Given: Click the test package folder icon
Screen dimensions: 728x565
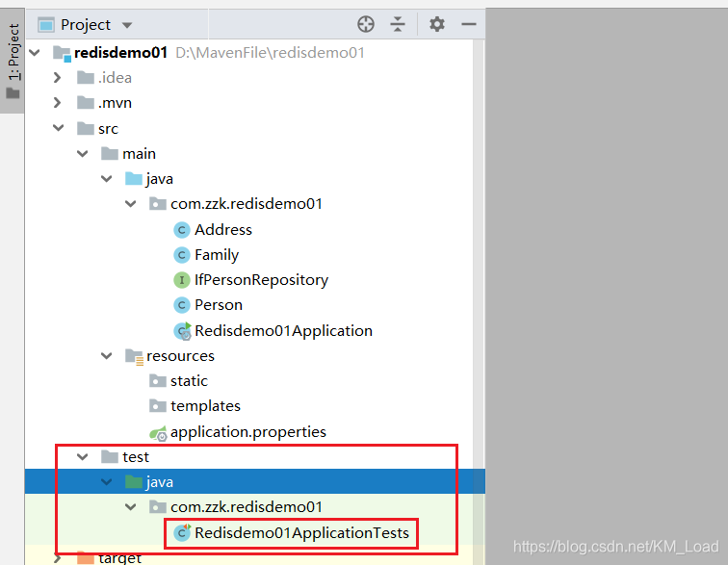Looking at the screenshot, I should click(158, 507).
